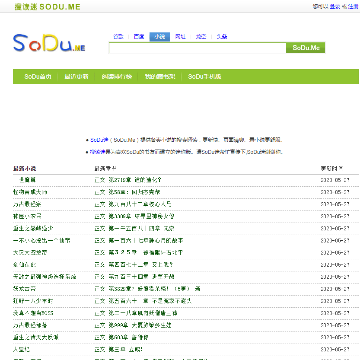Open the novel title starting with 一不小心

click(42, 241)
